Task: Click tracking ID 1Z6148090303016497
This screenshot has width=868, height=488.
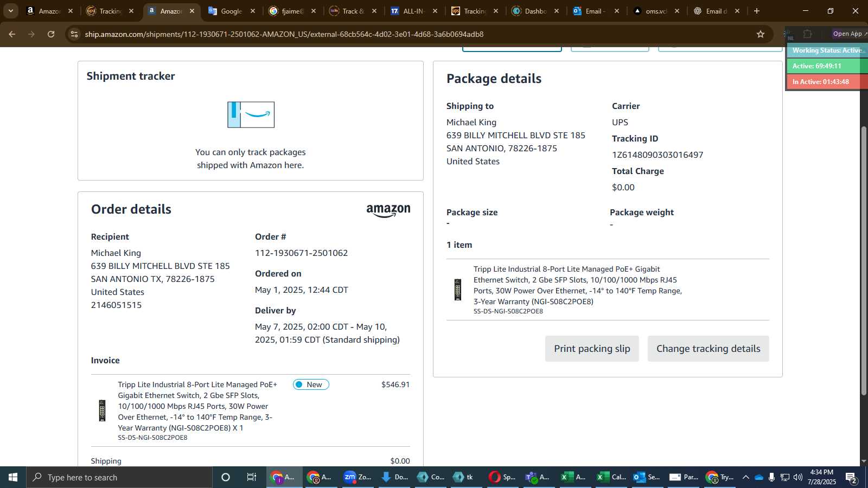Action: 658,155
